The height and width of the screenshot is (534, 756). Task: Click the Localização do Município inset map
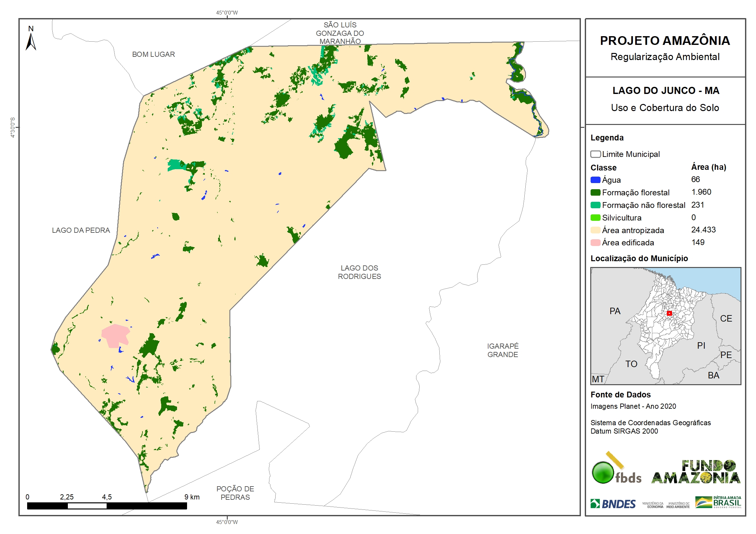(x=666, y=326)
